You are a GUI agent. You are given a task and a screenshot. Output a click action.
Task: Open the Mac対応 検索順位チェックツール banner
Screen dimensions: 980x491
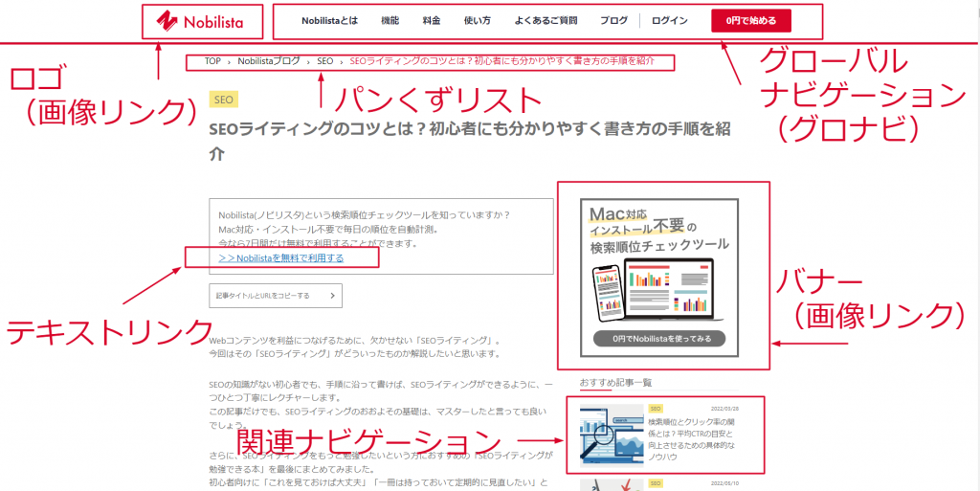coord(659,278)
